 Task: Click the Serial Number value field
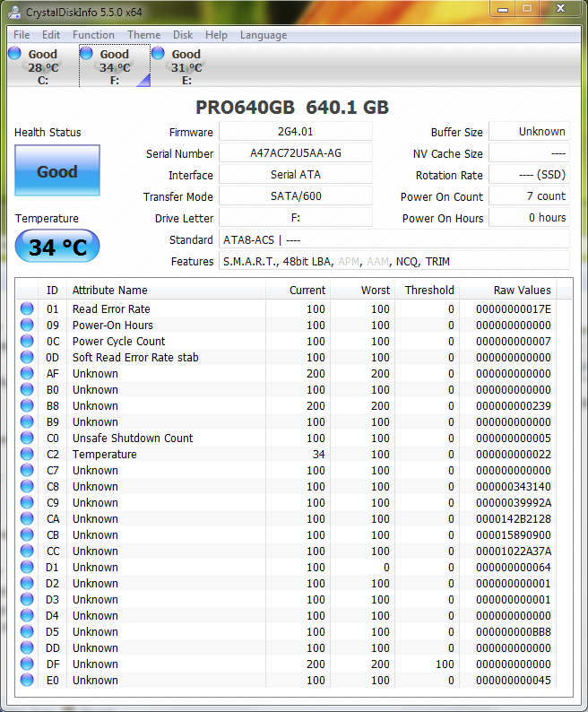click(x=295, y=153)
